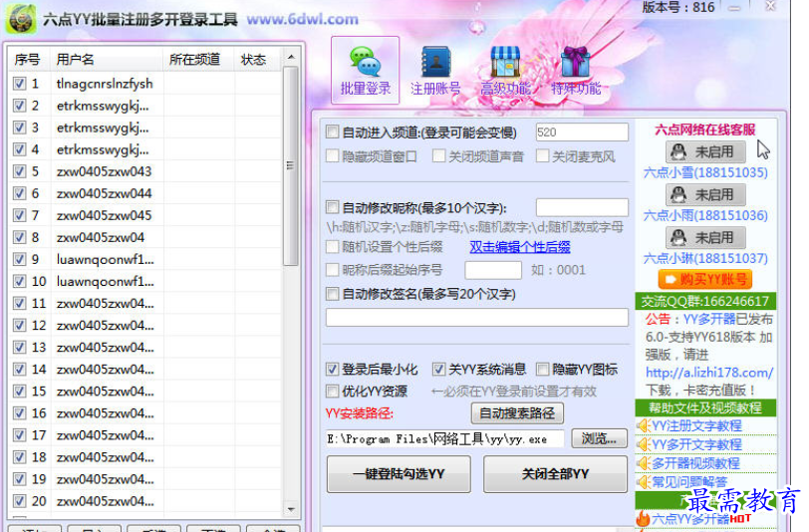Uncheck 登录后最小化 checkbox
Screen dimensions: 809x532
click(333, 369)
